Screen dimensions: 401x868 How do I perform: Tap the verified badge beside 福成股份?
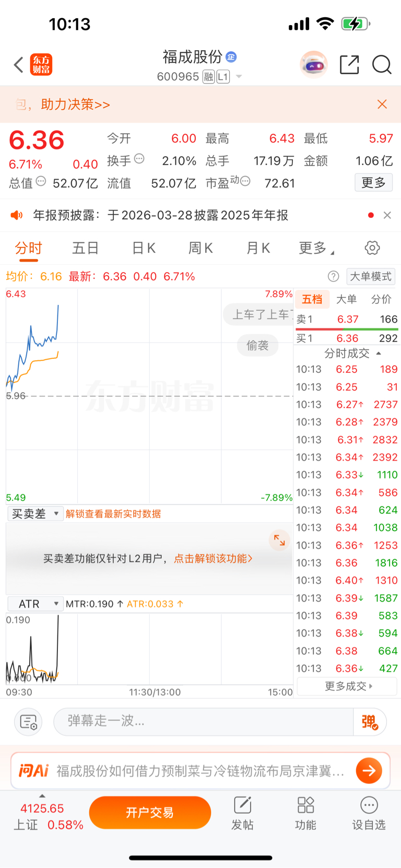click(x=231, y=56)
